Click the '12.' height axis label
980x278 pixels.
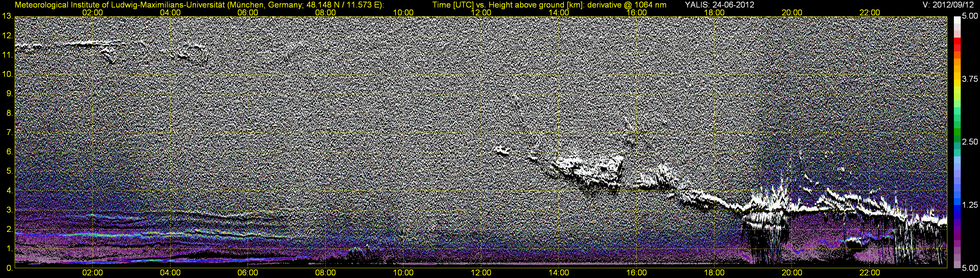coord(7,35)
